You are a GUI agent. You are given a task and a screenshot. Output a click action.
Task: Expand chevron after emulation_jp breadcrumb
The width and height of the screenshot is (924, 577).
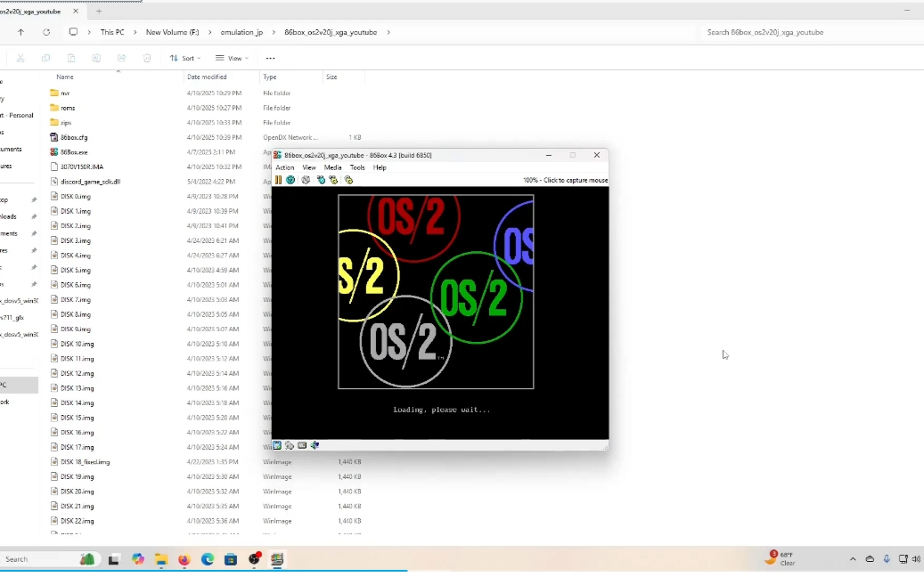274,32
